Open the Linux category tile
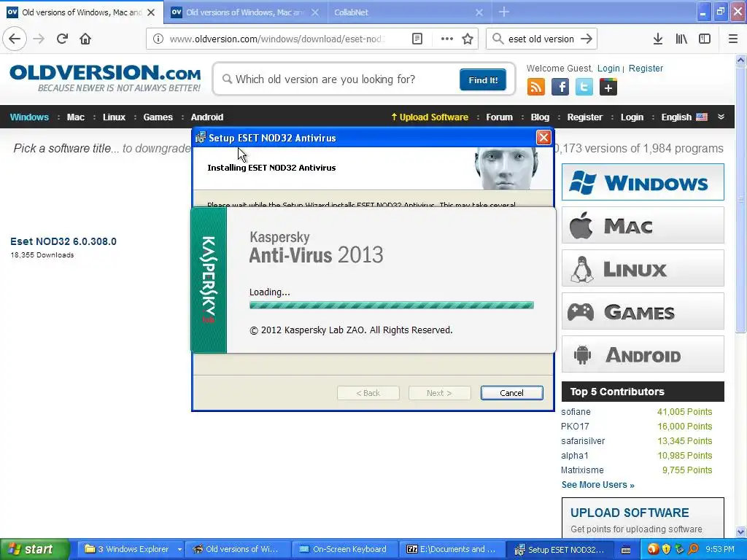 [x=643, y=268]
